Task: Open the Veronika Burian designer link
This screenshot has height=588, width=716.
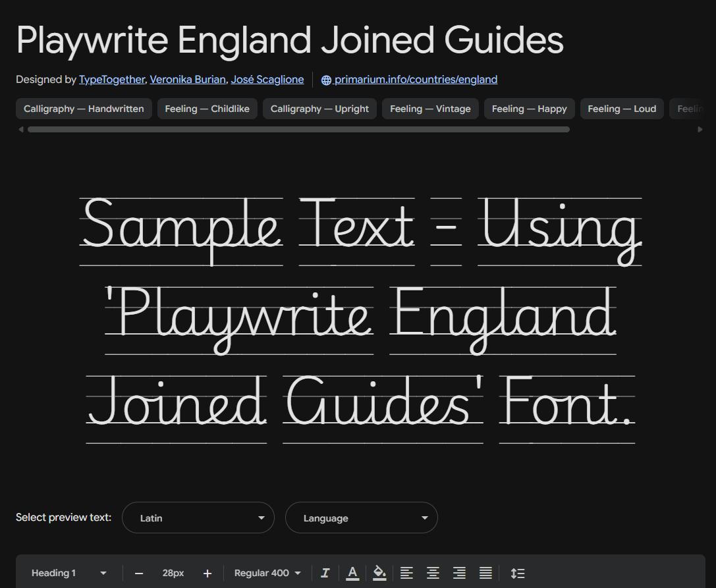Action: 188,80
